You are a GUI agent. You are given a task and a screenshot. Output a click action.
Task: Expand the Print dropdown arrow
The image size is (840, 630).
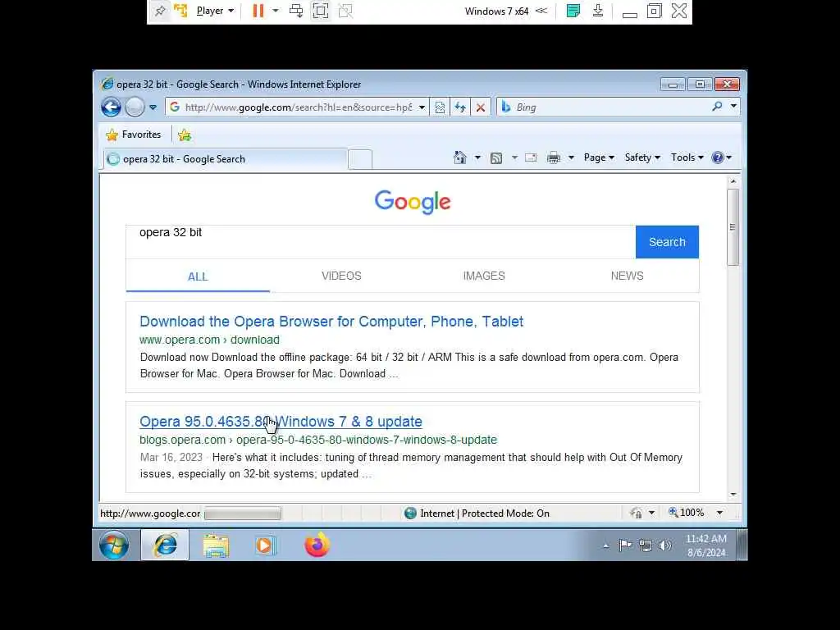point(571,157)
